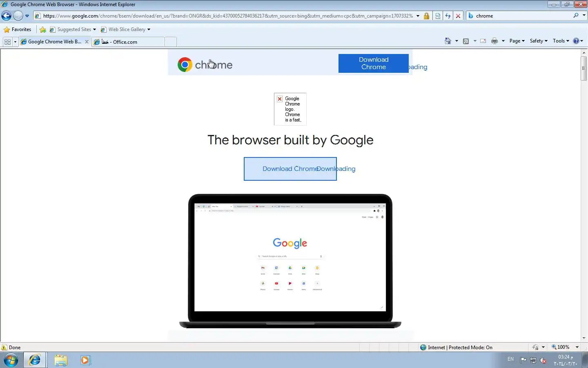Open the Favorites star button
Screen dimensions: 588x368
pos(18,29)
